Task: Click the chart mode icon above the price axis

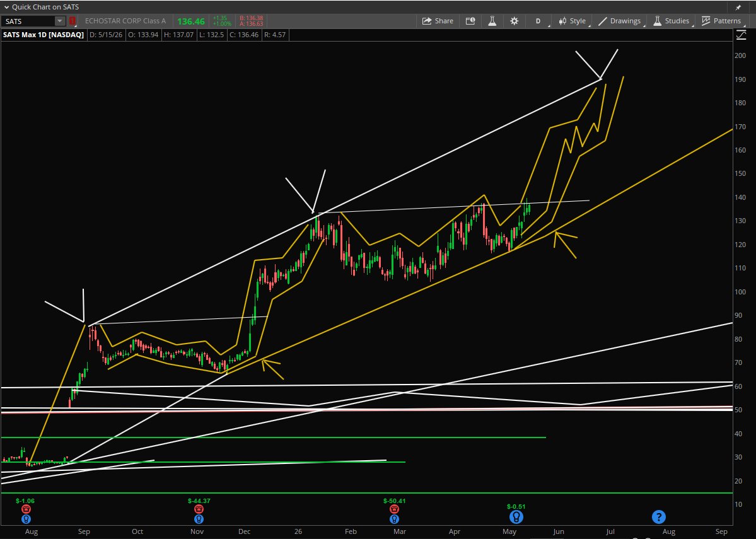Action: pyautogui.click(x=741, y=35)
